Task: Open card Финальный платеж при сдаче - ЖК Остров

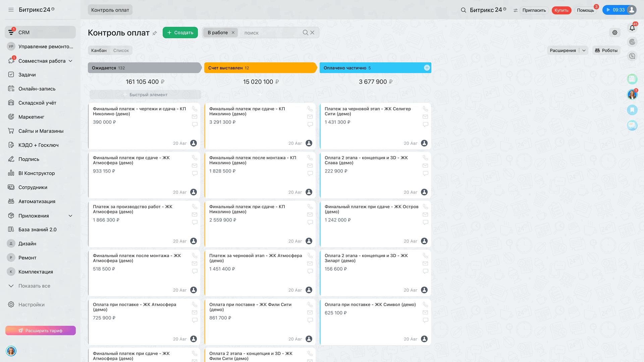Action: [372, 209]
